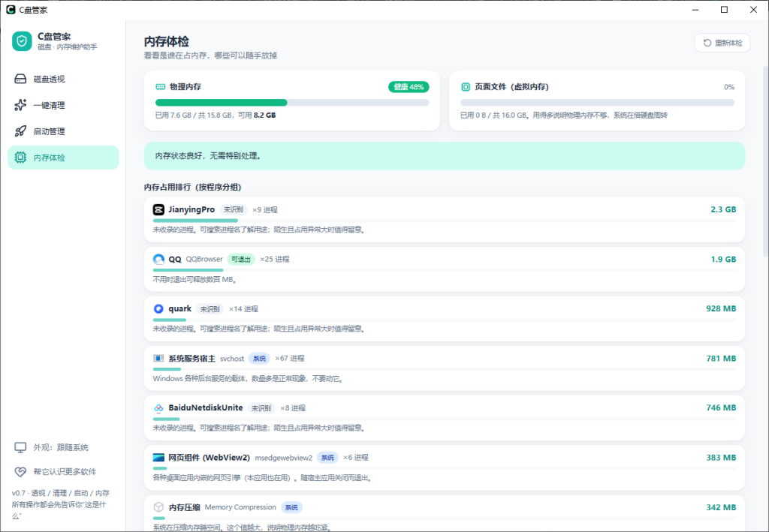
Task: Open 帮它认识更多软件 link
Action: pos(65,472)
